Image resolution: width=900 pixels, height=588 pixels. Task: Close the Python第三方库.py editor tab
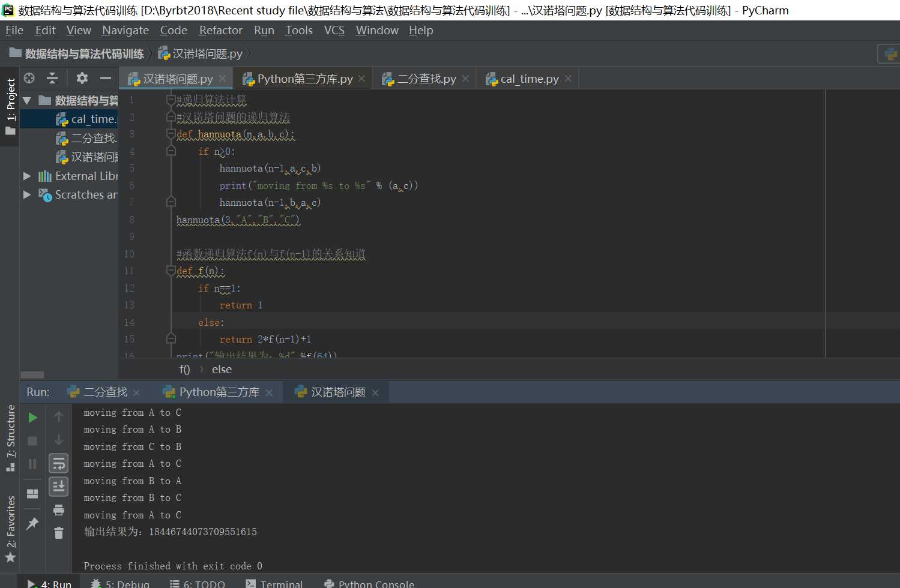click(361, 79)
